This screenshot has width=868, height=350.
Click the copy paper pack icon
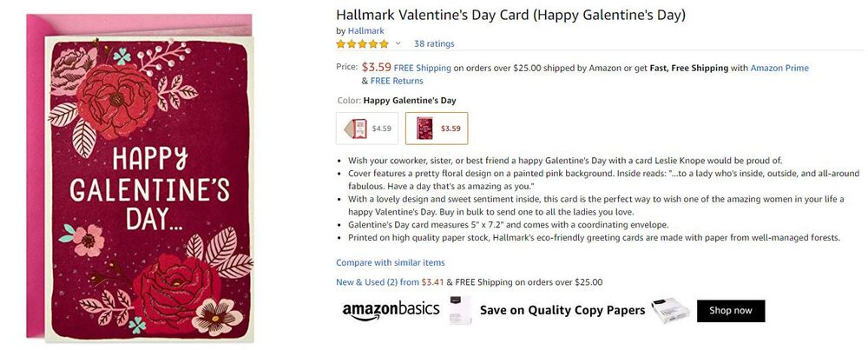460,311
